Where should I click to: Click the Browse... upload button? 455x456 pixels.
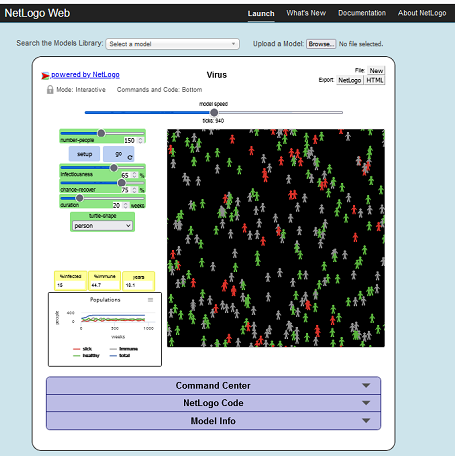tap(321, 44)
